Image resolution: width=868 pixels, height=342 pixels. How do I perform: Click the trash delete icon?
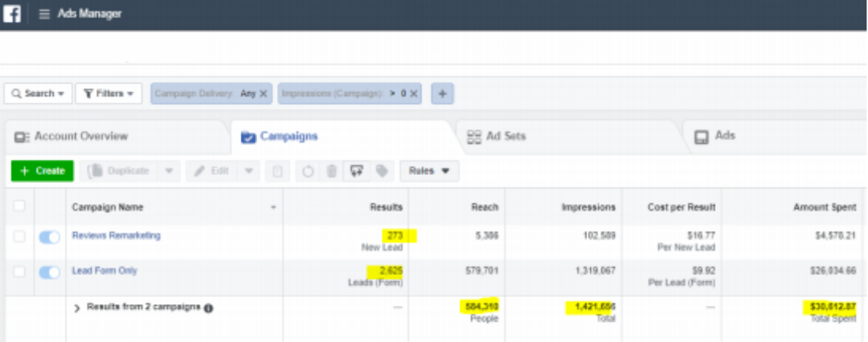[331, 172]
